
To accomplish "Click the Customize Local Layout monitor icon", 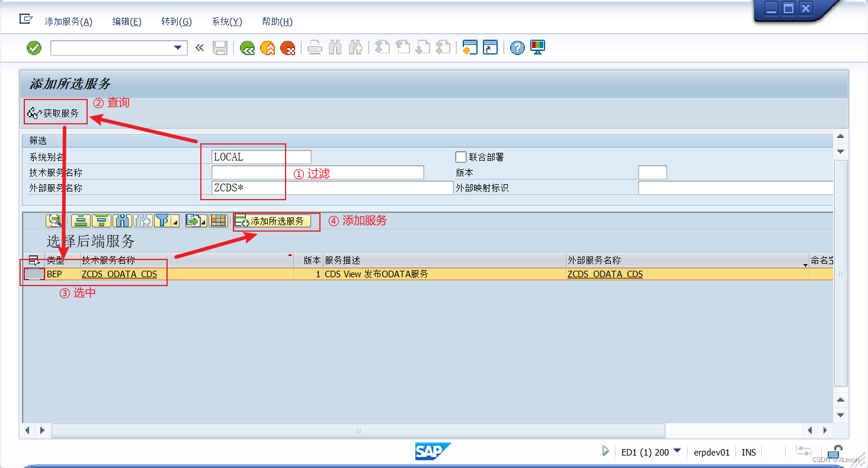I will [x=538, y=48].
